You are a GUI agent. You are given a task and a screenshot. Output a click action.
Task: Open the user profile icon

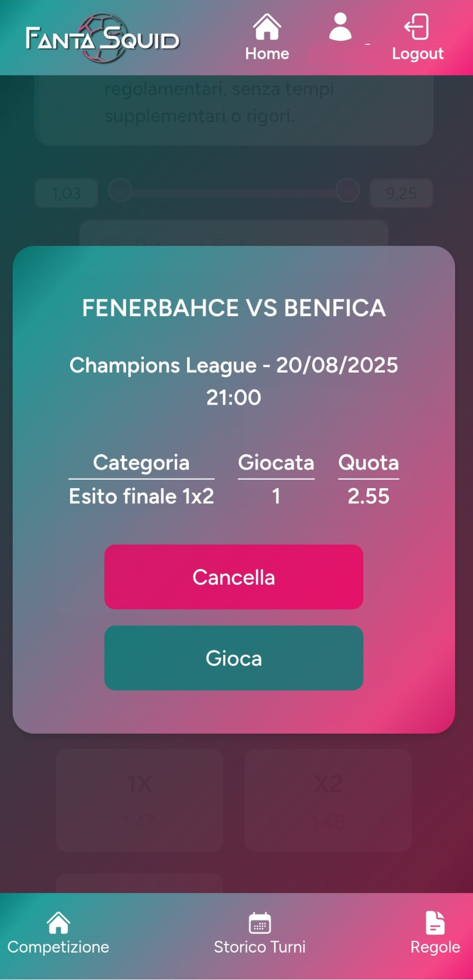click(x=340, y=28)
